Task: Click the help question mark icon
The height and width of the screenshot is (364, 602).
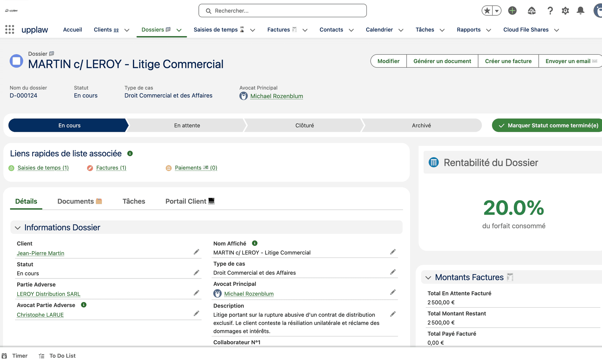Action: (x=550, y=10)
